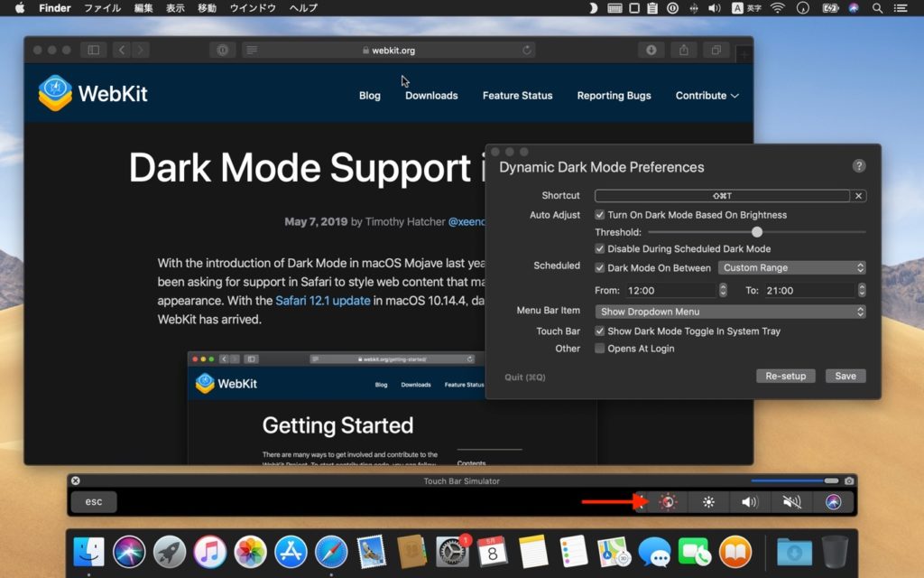Open System Preferences in the Dock
924x578 pixels.
(452, 552)
